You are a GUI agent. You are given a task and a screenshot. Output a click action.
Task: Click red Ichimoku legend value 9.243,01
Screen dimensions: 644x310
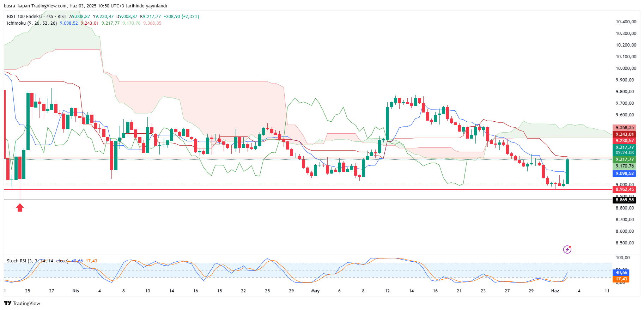coord(90,23)
